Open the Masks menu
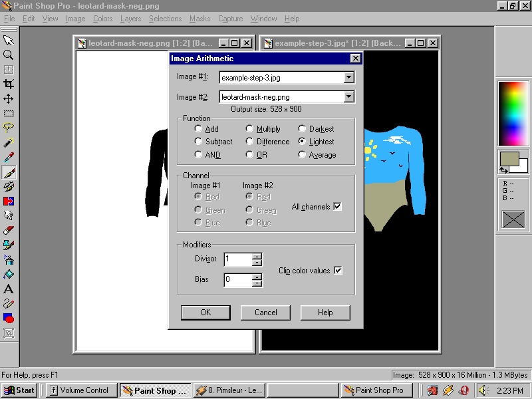 coord(200,19)
